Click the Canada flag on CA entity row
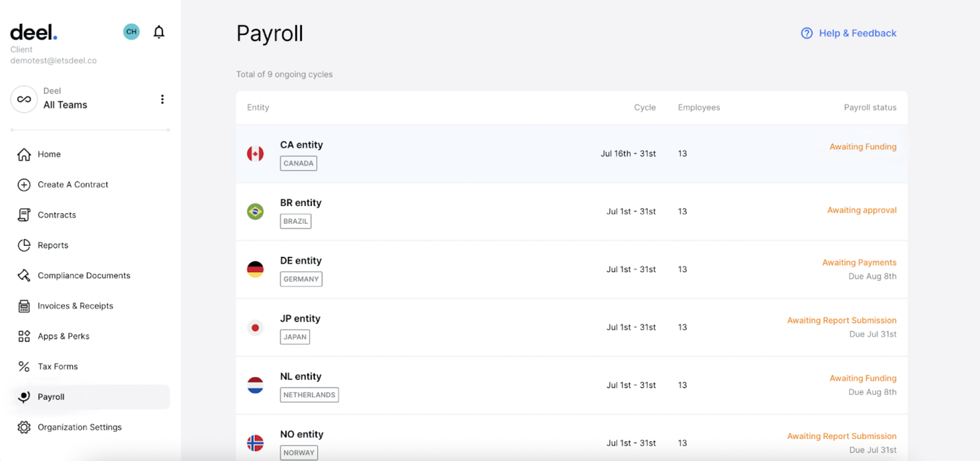Viewport: 980px width, 461px height. click(x=256, y=153)
